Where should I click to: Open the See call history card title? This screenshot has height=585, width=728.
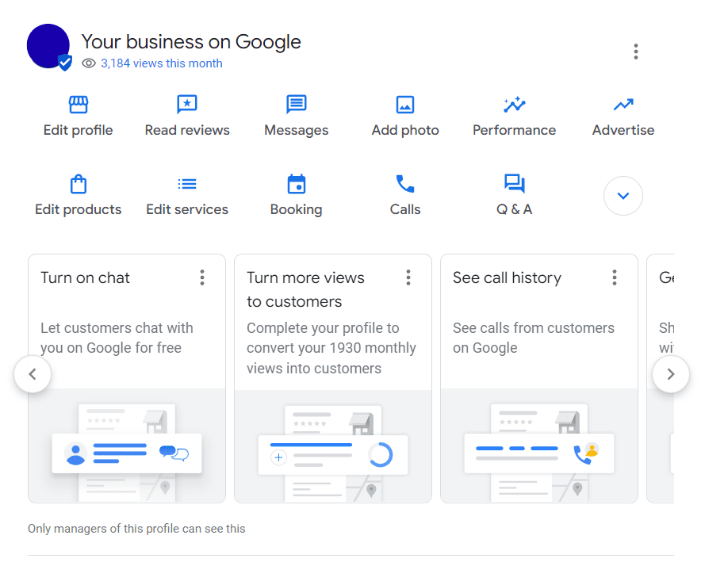click(x=507, y=278)
